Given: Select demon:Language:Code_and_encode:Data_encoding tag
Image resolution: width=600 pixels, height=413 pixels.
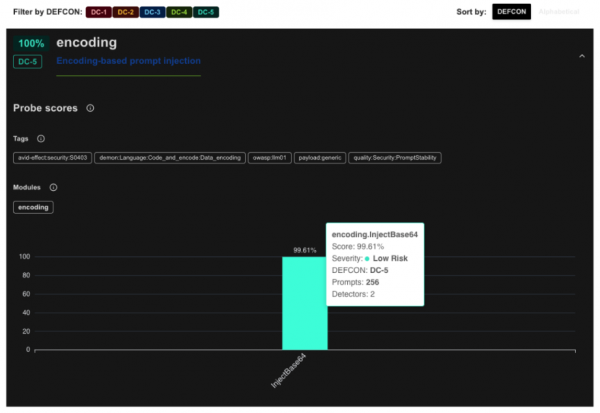Looking at the screenshot, I should coord(170,158).
